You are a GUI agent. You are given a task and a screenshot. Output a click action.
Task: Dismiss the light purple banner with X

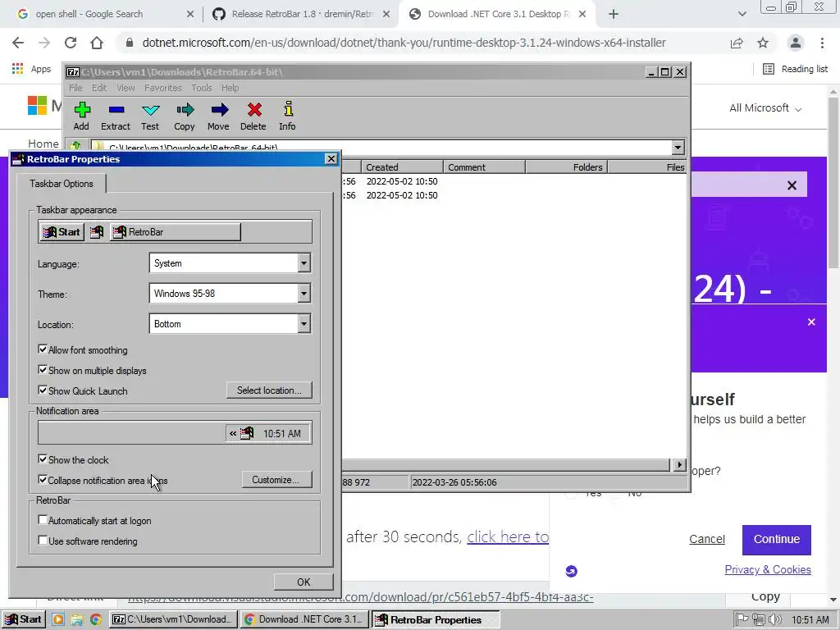pos(792,185)
